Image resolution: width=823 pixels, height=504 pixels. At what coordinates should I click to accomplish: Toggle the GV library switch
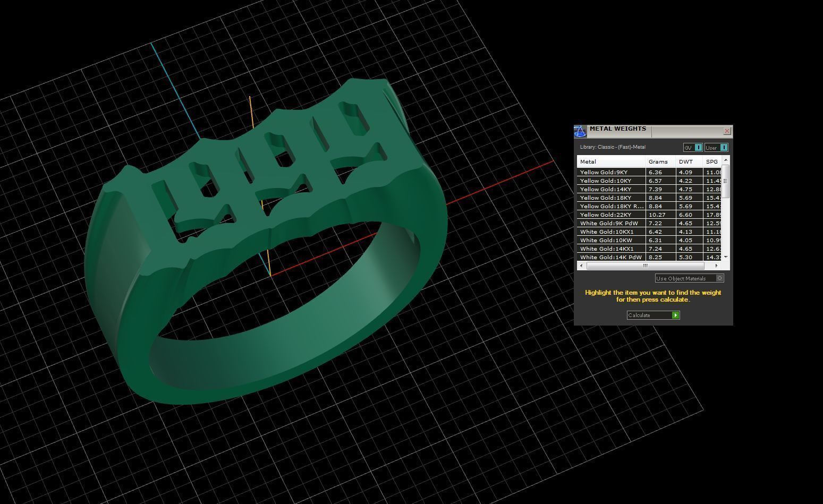pos(693,148)
